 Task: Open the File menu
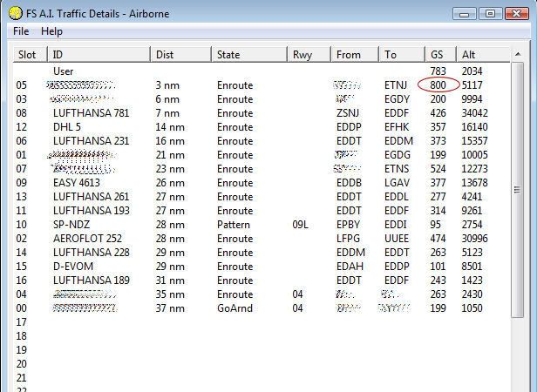pyautogui.click(x=21, y=31)
